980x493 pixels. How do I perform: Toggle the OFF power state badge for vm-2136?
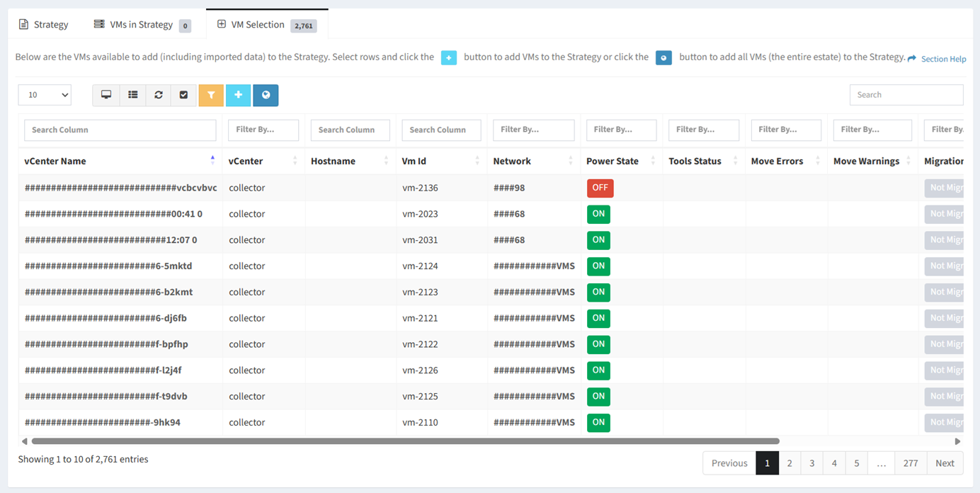pyautogui.click(x=600, y=188)
